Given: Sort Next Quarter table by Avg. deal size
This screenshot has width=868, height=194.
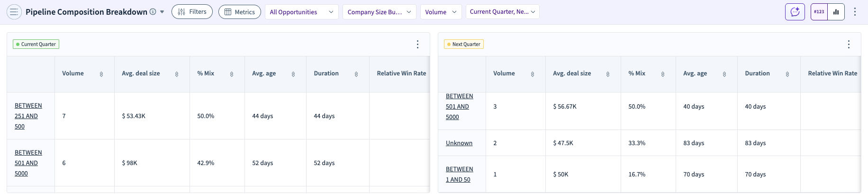Looking at the screenshot, I should [608, 74].
